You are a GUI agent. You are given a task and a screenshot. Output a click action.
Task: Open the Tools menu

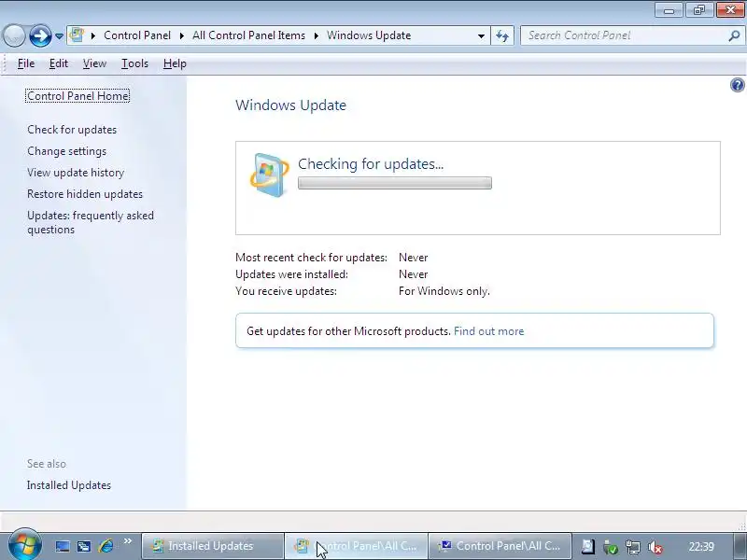pos(134,63)
